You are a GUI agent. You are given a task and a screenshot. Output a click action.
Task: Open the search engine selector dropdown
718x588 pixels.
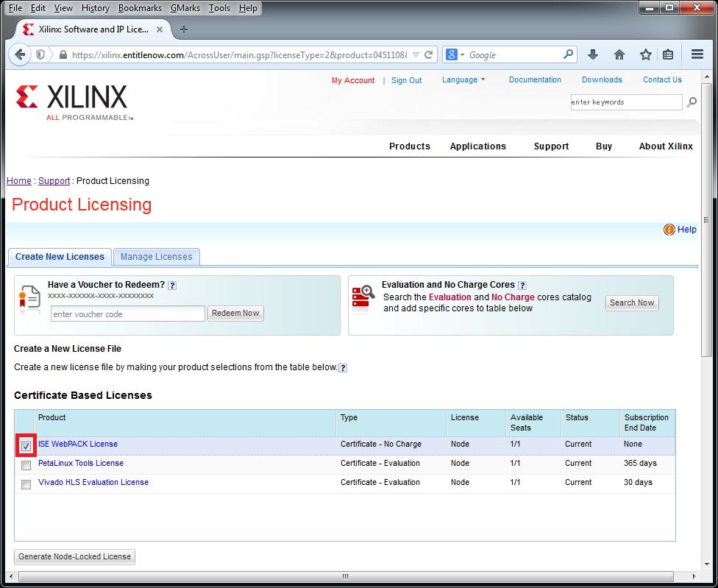pos(455,55)
